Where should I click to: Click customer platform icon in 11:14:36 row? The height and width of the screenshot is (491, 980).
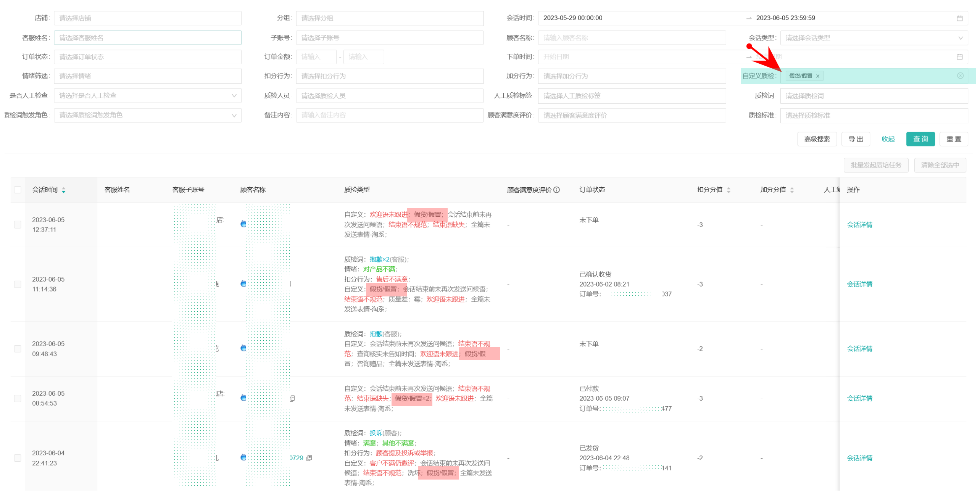pyautogui.click(x=243, y=284)
